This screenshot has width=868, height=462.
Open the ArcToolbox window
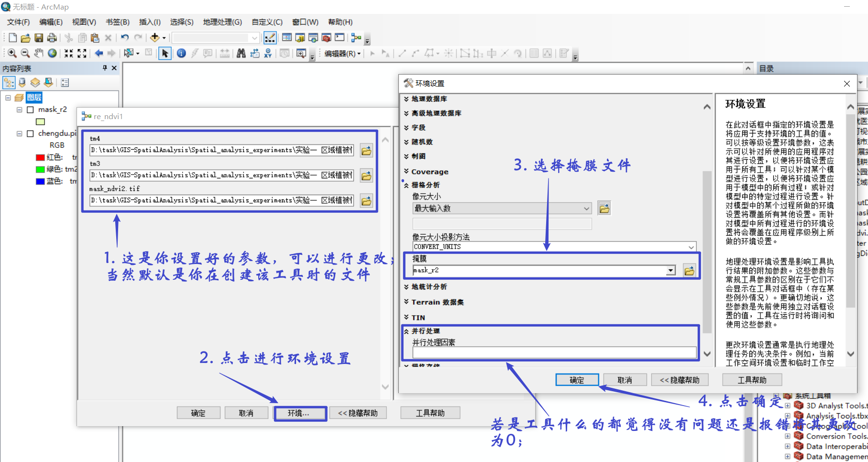point(327,38)
